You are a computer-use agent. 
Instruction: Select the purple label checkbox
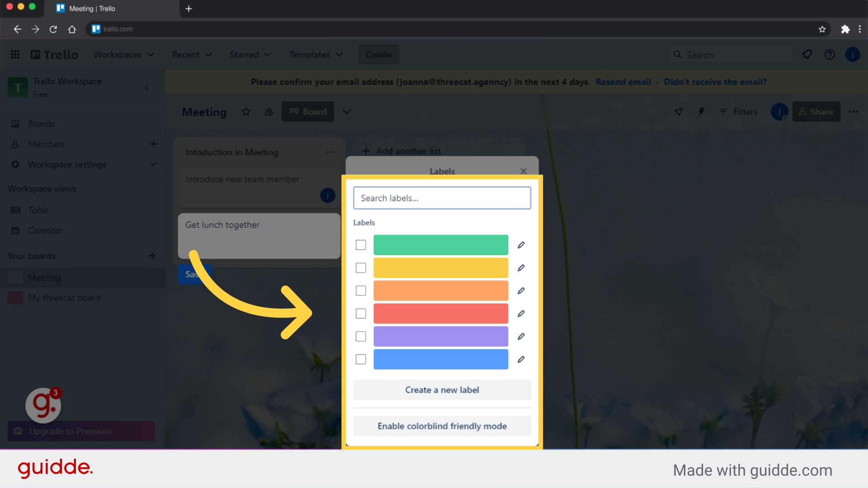360,336
